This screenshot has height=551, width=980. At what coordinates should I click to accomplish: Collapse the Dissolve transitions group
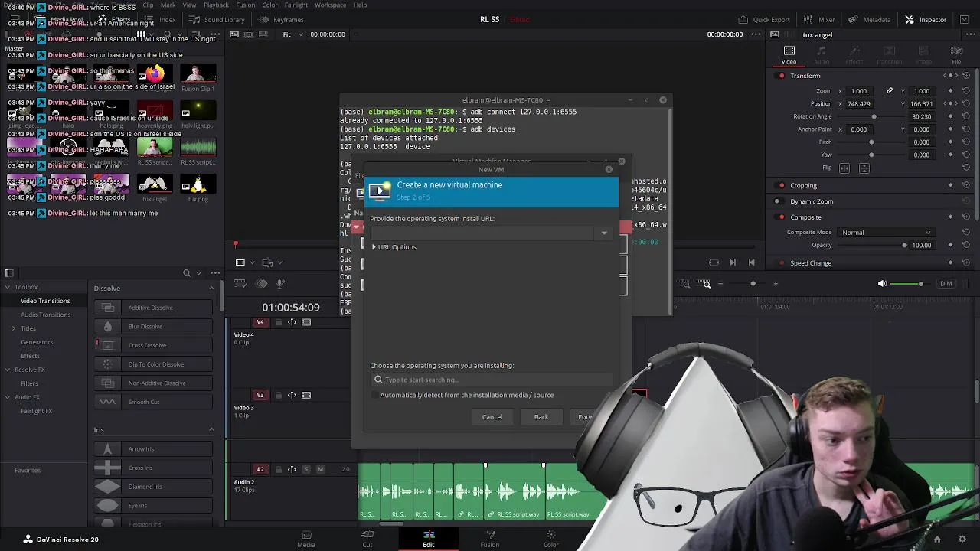tap(211, 289)
